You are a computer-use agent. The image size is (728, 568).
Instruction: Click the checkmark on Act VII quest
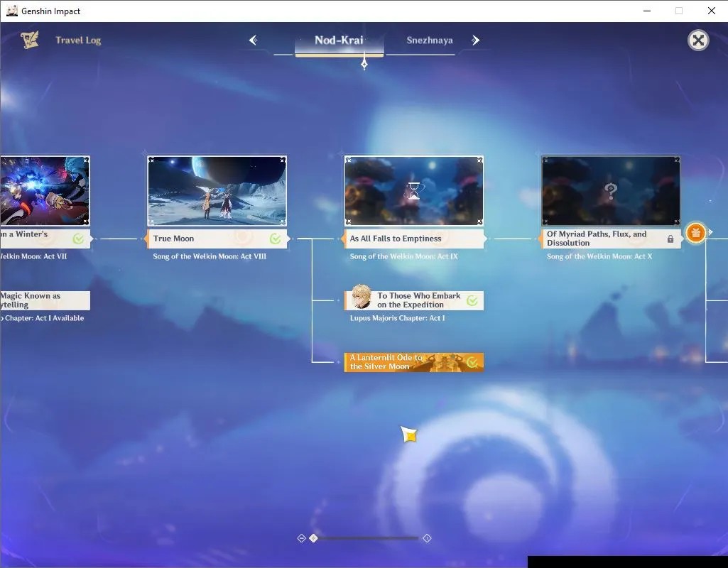78,239
